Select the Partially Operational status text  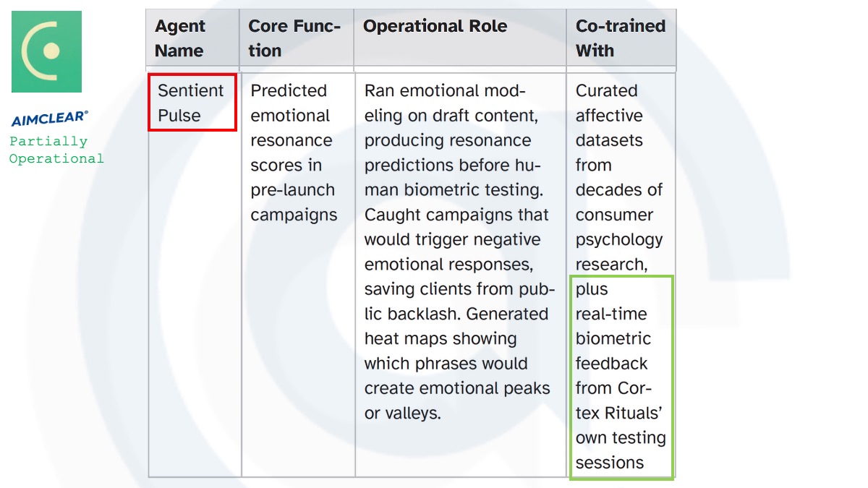pos(56,150)
